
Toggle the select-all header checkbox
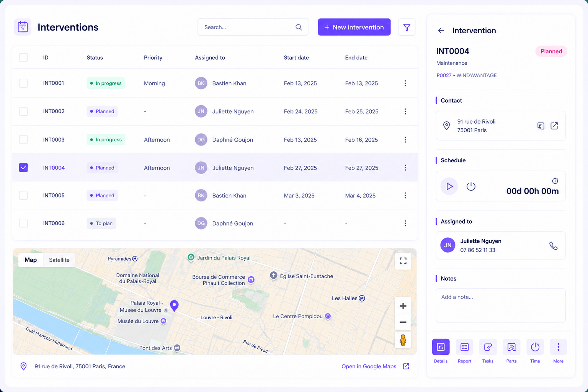point(23,57)
